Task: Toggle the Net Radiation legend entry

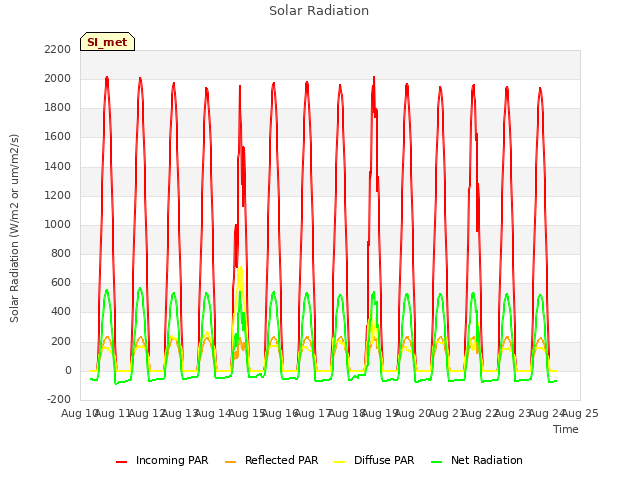Action: coord(477,460)
